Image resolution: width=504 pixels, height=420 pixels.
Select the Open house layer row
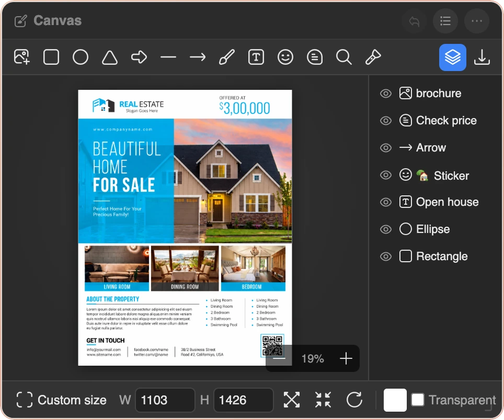coord(436,202)
